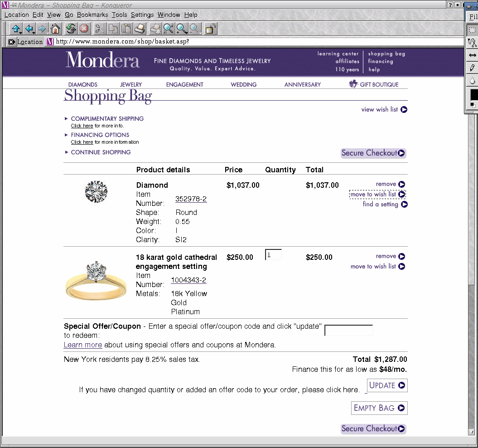Click the CONTINUE SHOPPING link
The width and height of the screenshot is (478, 448).
[x=101, y=152]
